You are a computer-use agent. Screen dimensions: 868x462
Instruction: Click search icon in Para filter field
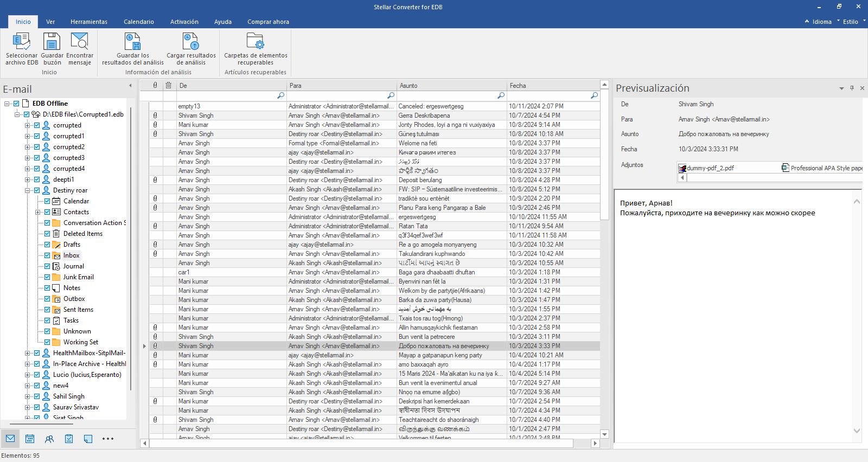(x=391, y=95)
